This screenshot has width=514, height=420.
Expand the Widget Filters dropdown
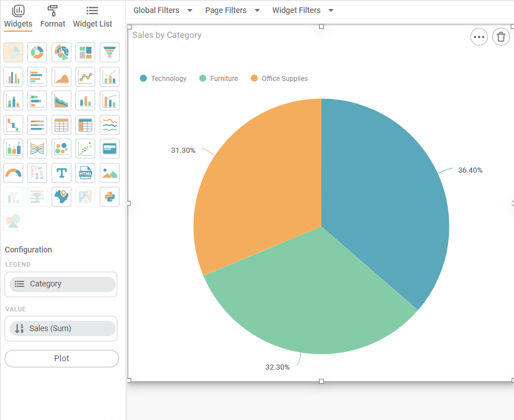click(x=303, y=10)
